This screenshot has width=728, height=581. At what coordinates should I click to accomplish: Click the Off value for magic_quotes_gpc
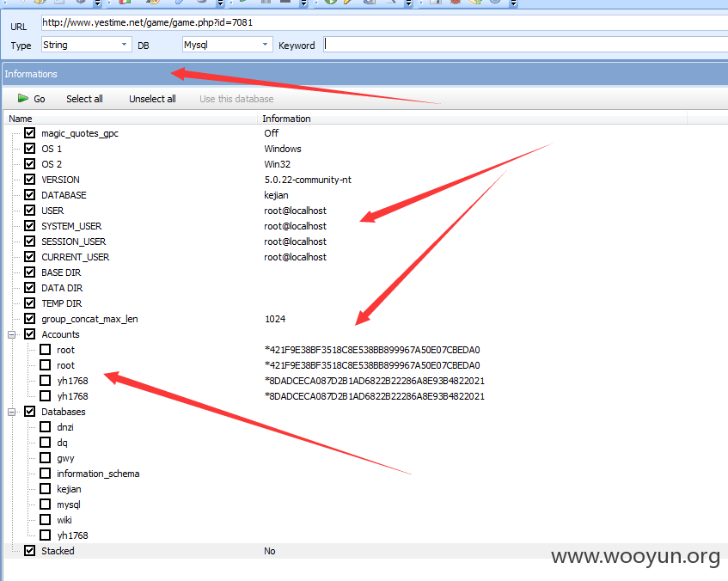pyautogui.click(x=271, y=133)
